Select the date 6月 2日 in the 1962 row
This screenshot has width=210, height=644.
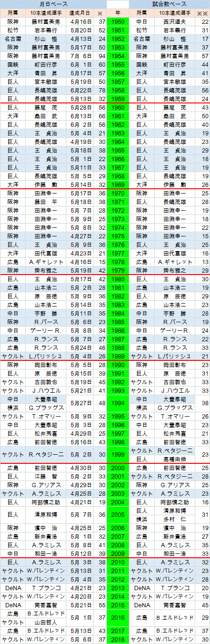(x=81, y=125)
